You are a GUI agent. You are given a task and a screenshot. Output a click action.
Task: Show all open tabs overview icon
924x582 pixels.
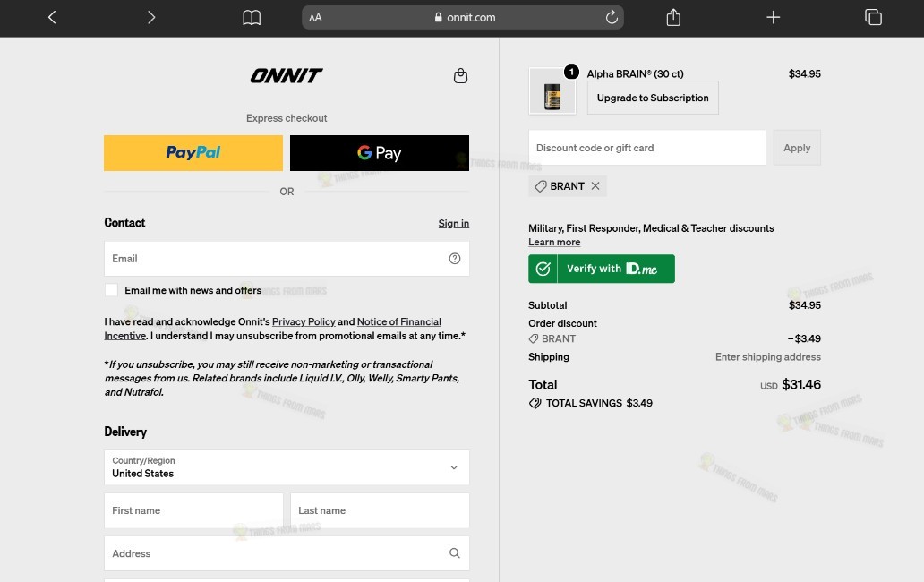point(873,17)
